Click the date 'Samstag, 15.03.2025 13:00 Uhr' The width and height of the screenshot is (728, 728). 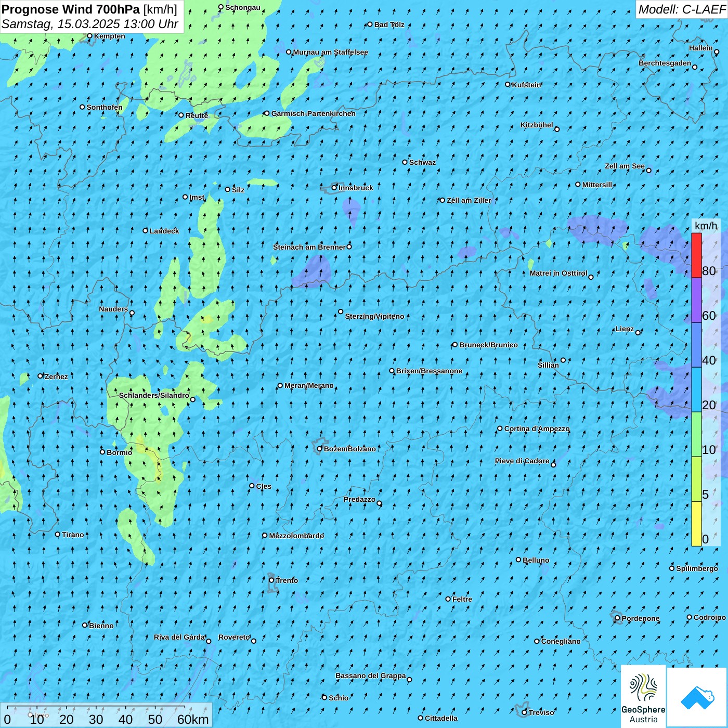tap(90, 24)
